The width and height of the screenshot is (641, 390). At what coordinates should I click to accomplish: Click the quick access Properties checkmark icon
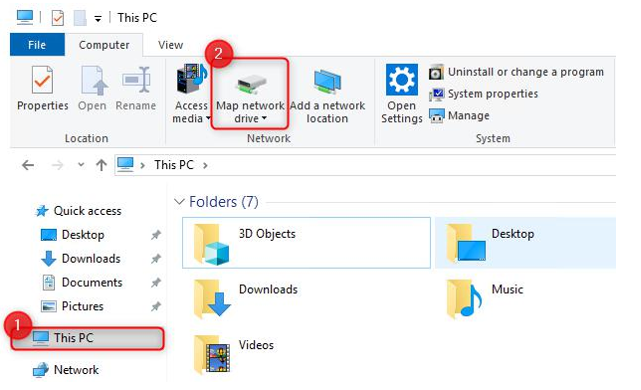coord(58,18)
